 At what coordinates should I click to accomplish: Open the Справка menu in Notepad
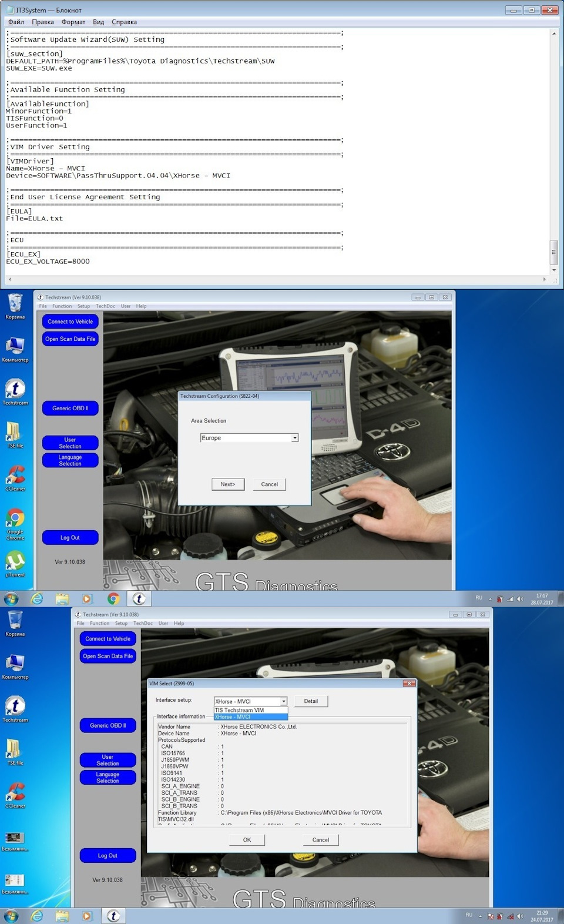(x=124, y=22)
